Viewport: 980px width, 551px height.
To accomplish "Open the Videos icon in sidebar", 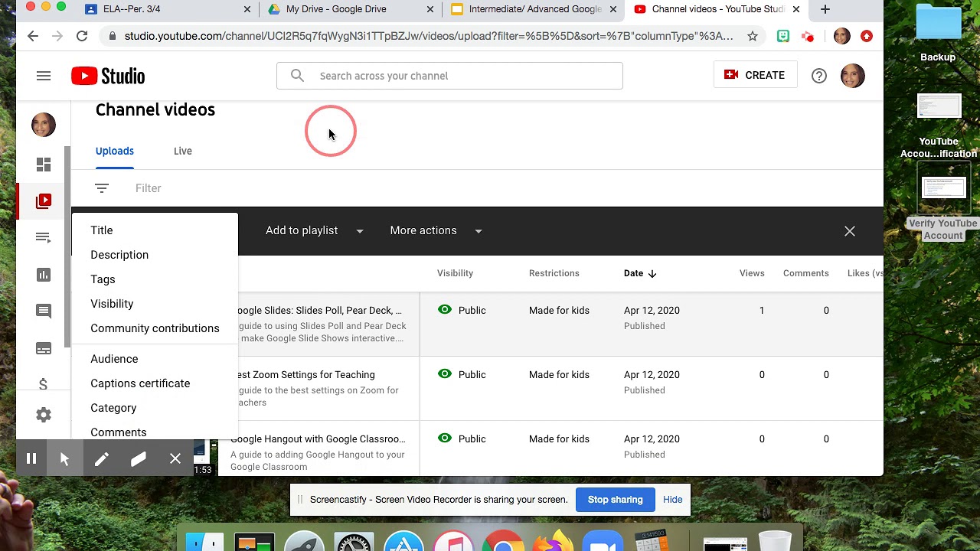I will pos(44,201).
